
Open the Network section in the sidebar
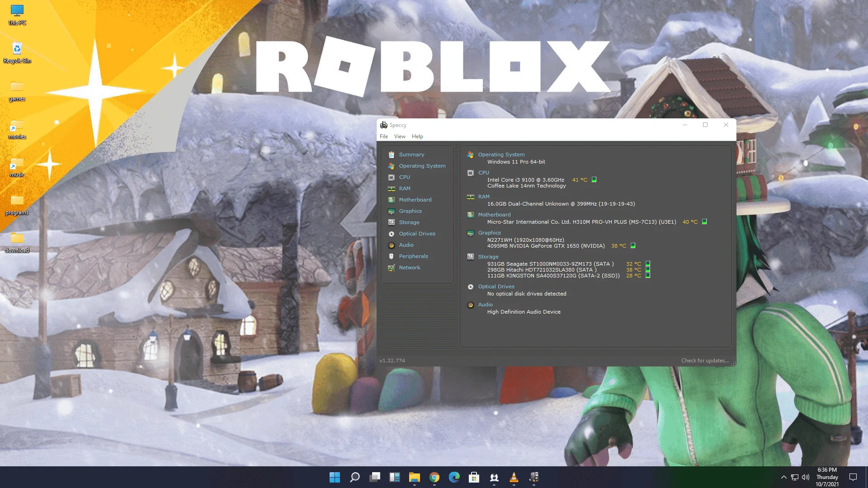[x=410, y=267]
